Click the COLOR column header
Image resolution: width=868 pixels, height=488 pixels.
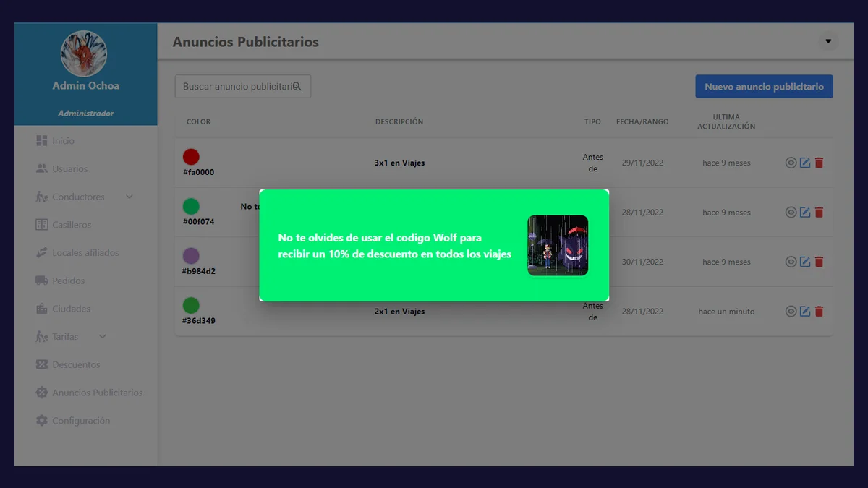click(x=198, y=121)
